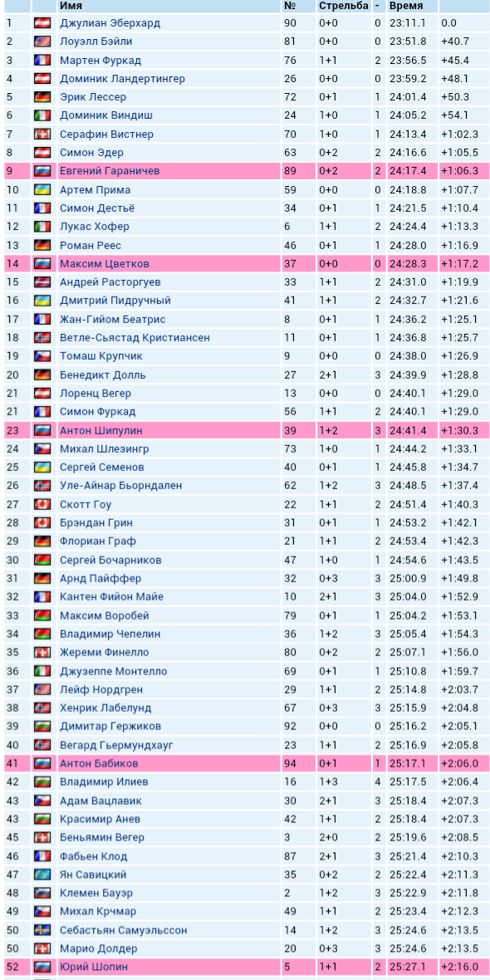Open athlete Симон Фуркад
The height and width of the screenshot is (980, 490).
tap(97, 412)
